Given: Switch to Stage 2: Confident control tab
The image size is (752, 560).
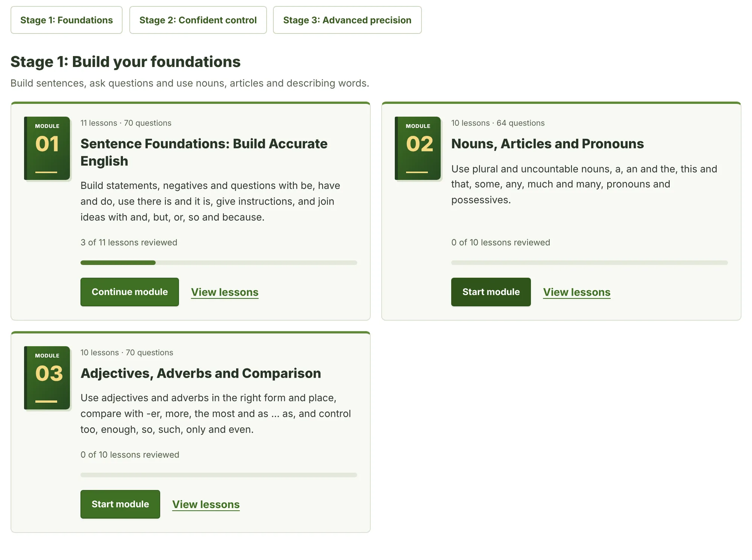Looking at the screenshot, I should click(198, 20).
